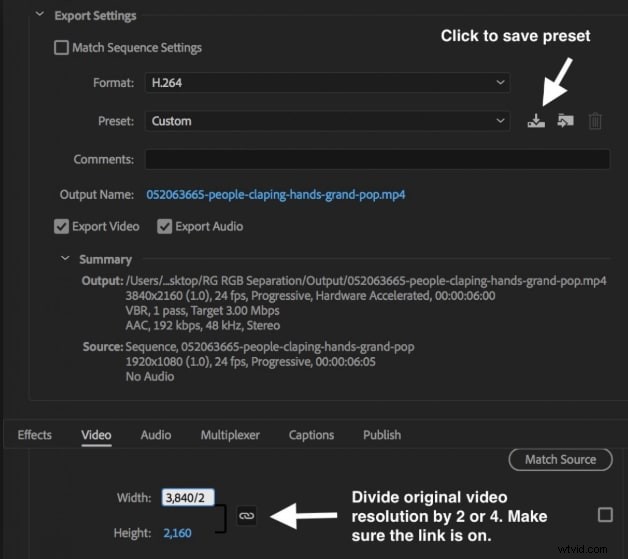Screen dimensions: 628x559
Task: Click the Output file path line
Action: (366, 281)
